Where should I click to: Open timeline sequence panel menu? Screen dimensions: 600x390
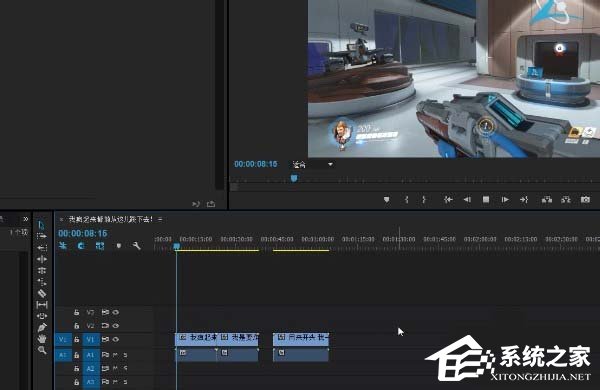point(160,219)
